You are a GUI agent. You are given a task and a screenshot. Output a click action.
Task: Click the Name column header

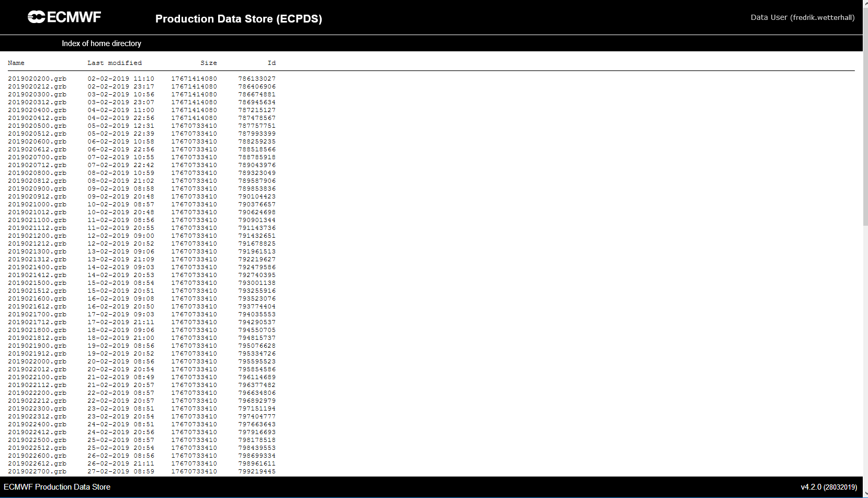tap(16, 63)
